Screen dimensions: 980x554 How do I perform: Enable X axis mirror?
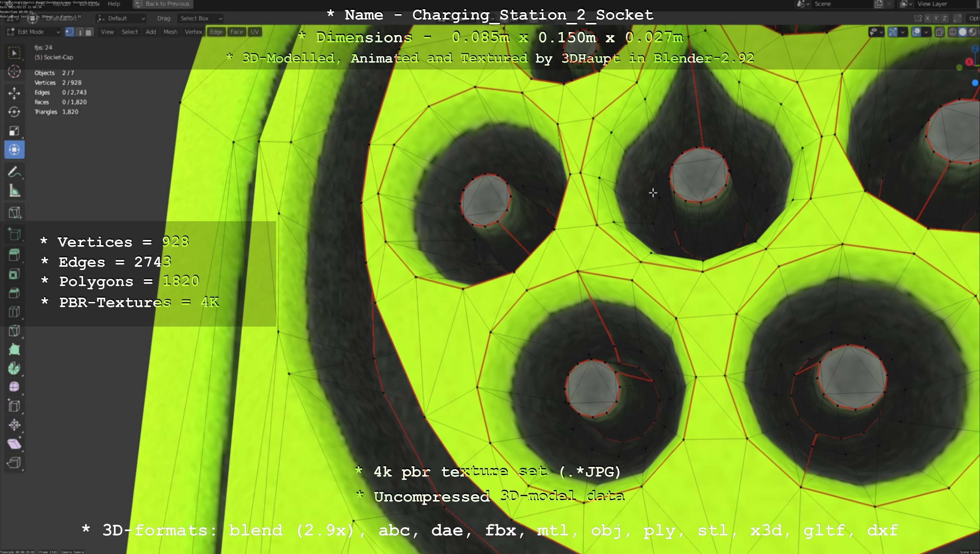pos(928,18)
